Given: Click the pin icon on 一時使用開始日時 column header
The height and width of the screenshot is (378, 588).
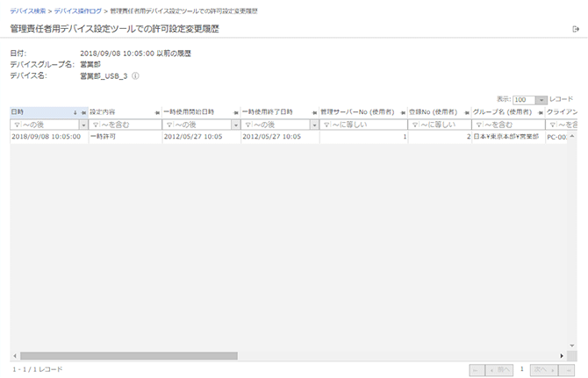Looking at the screenshot, I should click(x=236, y=113).
